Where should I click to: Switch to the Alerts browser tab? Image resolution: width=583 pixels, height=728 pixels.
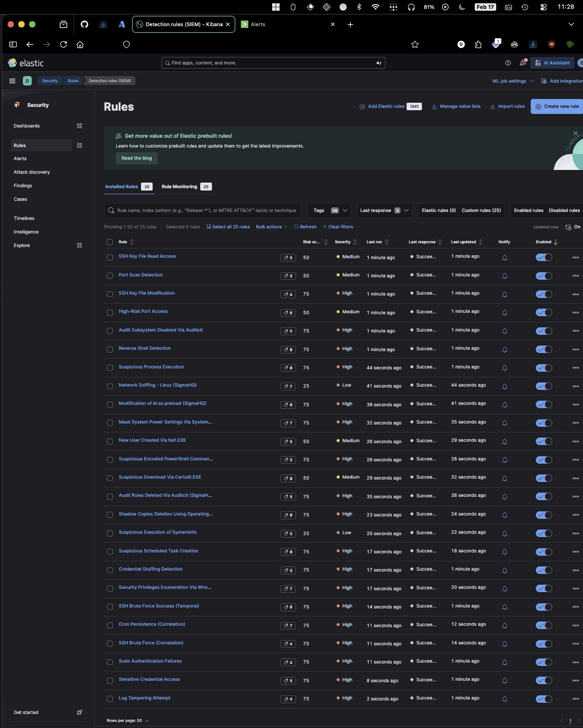point(288,24)
